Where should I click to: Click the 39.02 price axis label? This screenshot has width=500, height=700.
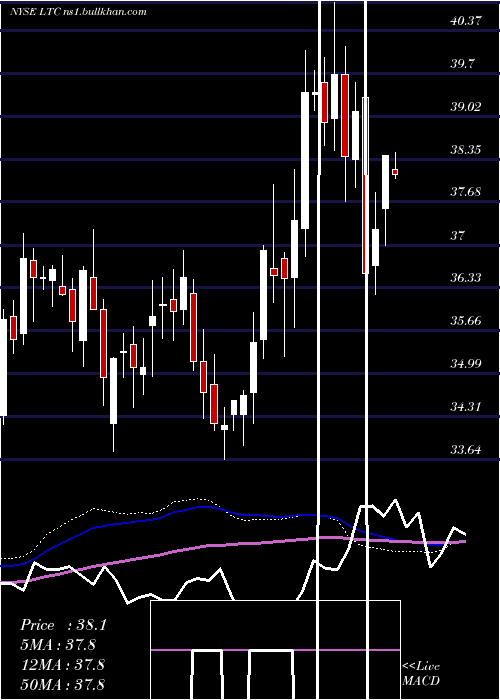pos(466,106)
